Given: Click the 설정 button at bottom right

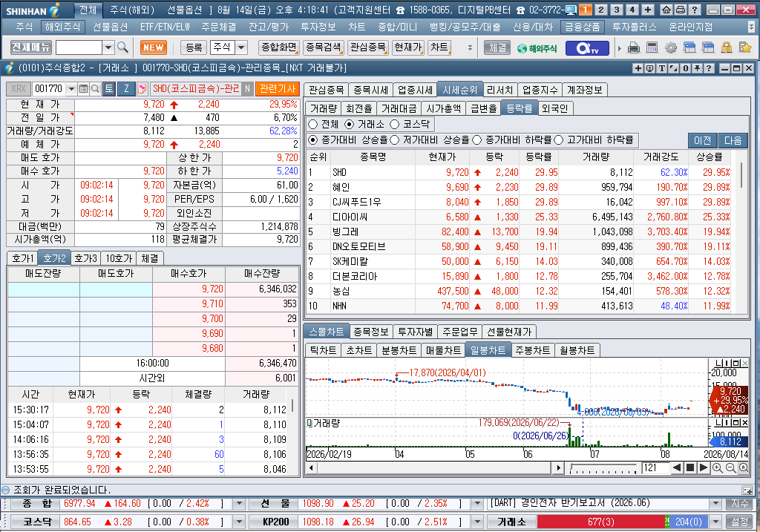Looking at the screenshot, I should click(740, 522).
